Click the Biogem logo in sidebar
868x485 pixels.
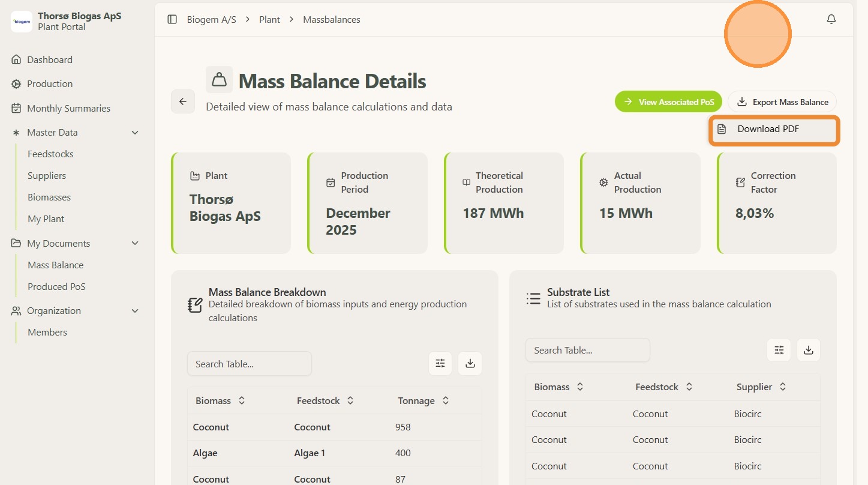coord(22,22)
